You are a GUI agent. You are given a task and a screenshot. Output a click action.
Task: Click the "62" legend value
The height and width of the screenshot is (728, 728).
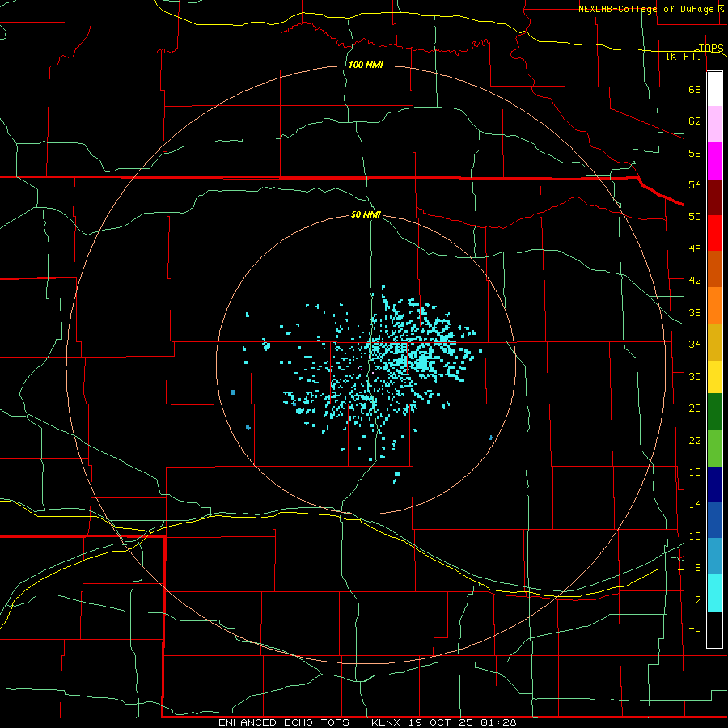click(x=695, y=121)
